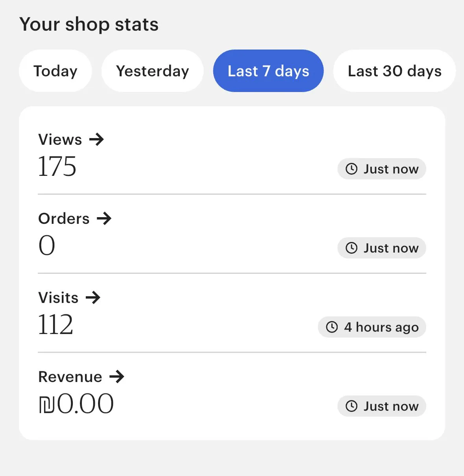
Task: Click the clock icon in Orders row
Action: (x=351, y=248)
